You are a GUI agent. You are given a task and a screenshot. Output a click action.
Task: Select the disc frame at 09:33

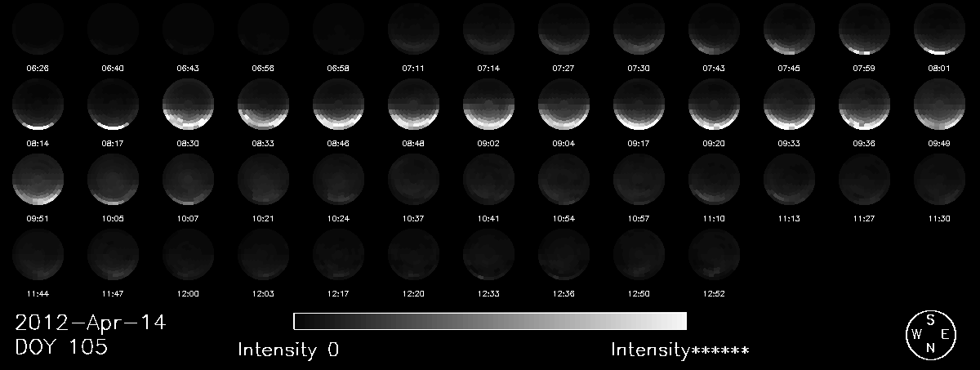tap(790, 105)
